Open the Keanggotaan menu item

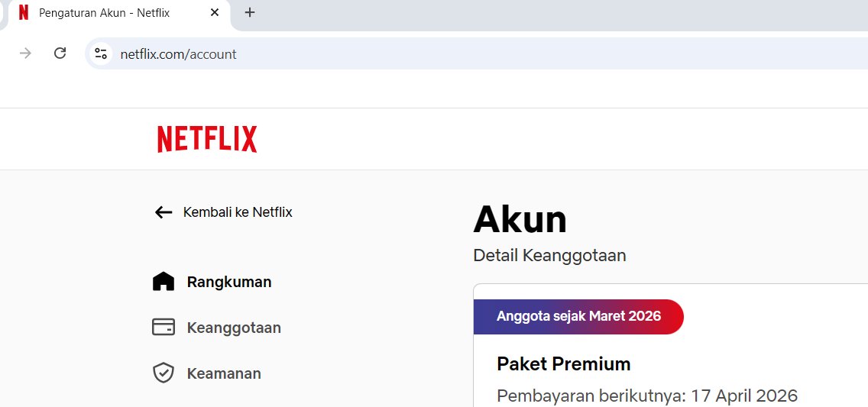[216, 328]
